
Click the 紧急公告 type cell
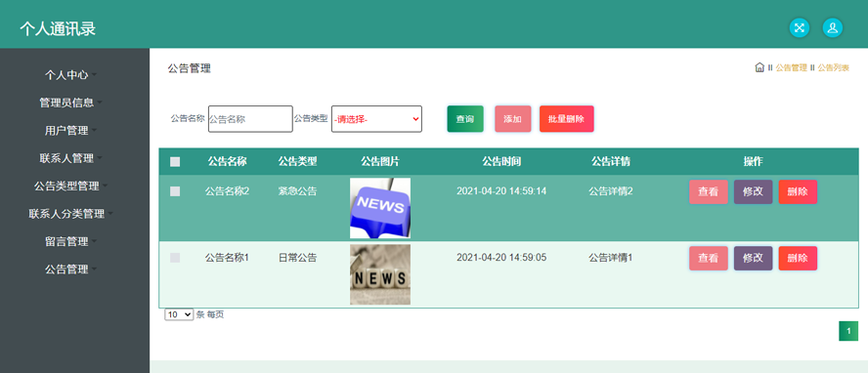(x=298, y=191)
